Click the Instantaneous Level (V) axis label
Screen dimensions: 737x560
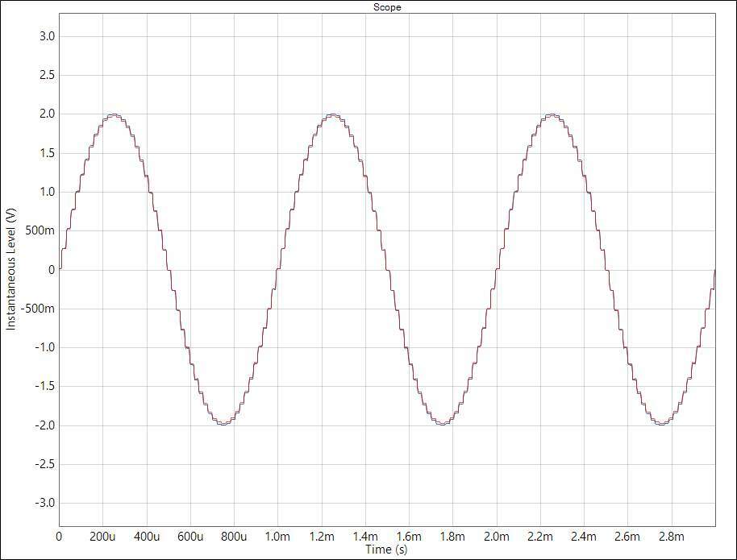click(10, 269)
